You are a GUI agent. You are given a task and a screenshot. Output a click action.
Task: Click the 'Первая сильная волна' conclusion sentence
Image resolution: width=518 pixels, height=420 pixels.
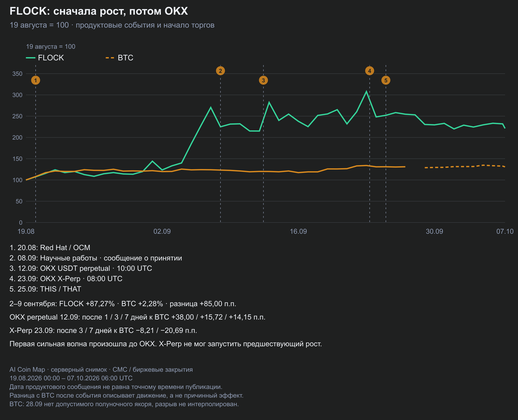[x=166, y=344]
